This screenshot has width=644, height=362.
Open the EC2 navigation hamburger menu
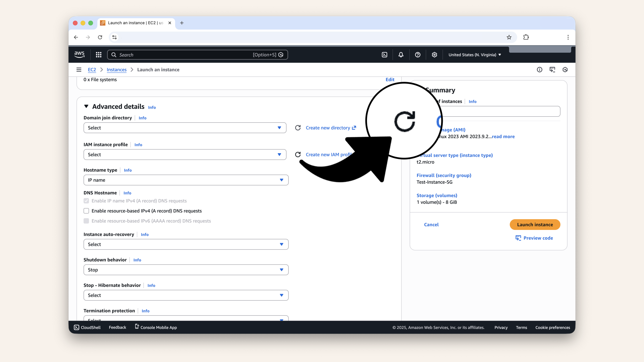click(x=79, y=70)
